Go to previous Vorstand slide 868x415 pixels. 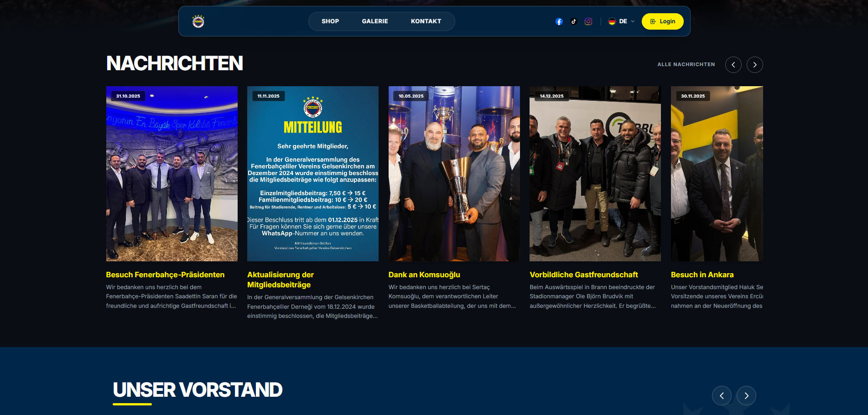pos(722,396)
